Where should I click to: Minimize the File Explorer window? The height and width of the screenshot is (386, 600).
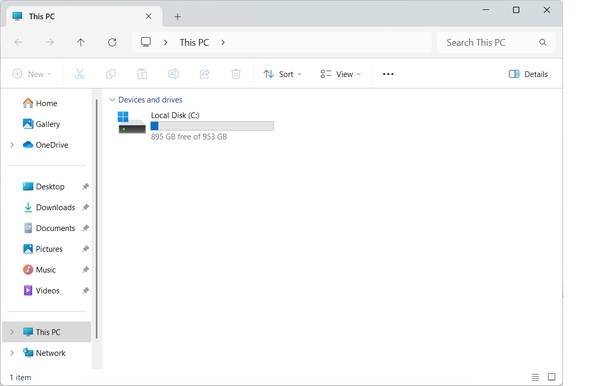tap(486, 10)
